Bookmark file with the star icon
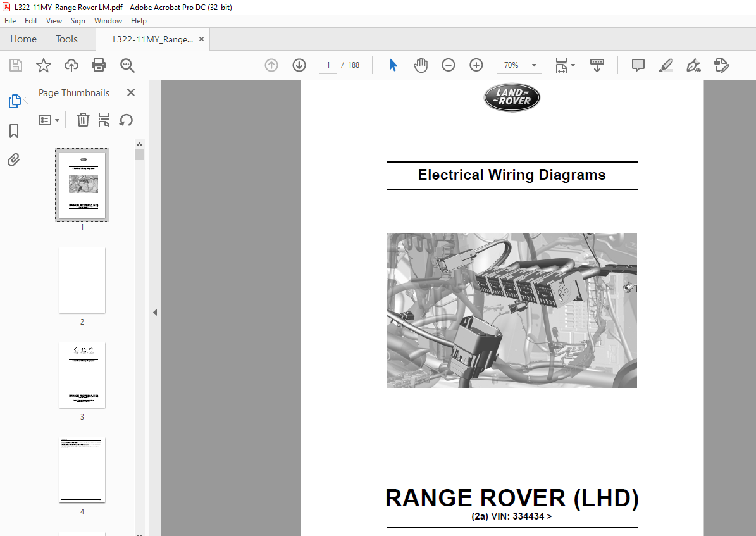 44,65
